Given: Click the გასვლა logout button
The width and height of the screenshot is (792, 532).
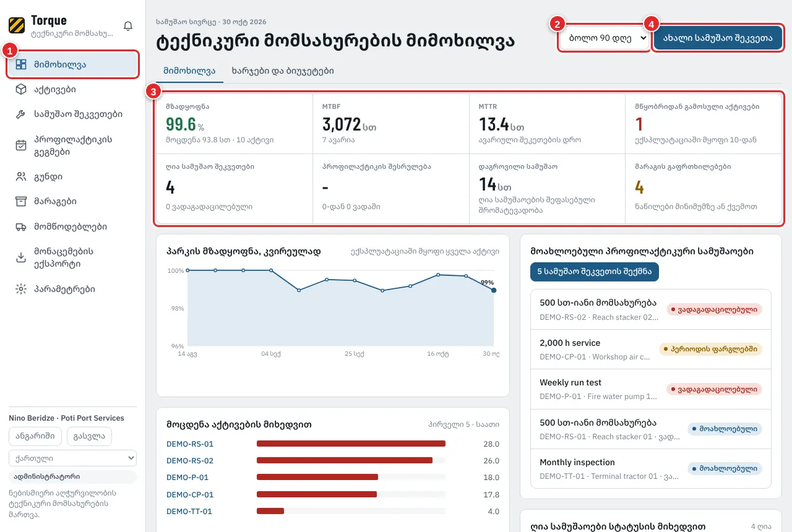Looking at the screenshot, I should 89,436.
